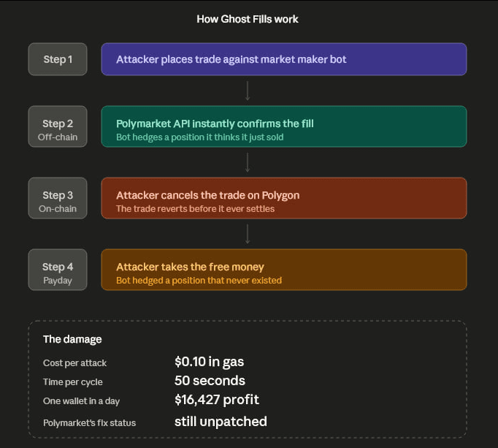Click the arrow between Step 3 and Step 4
The image size is (498, 448).
248,234
